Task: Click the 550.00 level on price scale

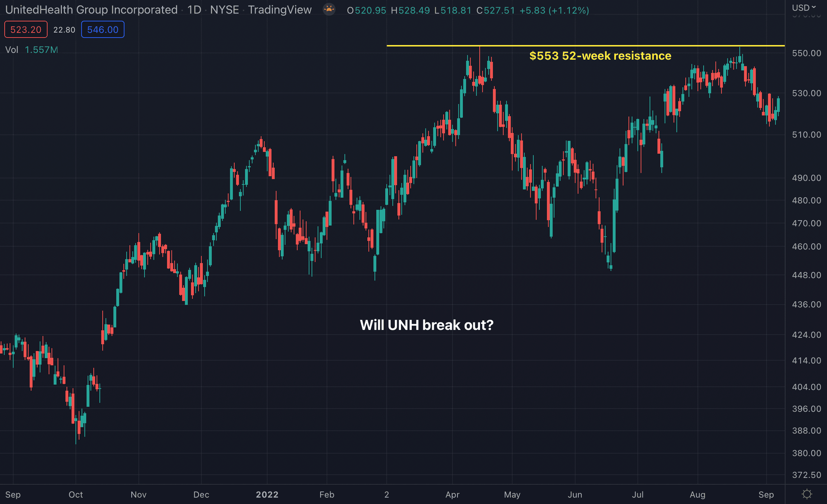Action: [x=806, y=53]
